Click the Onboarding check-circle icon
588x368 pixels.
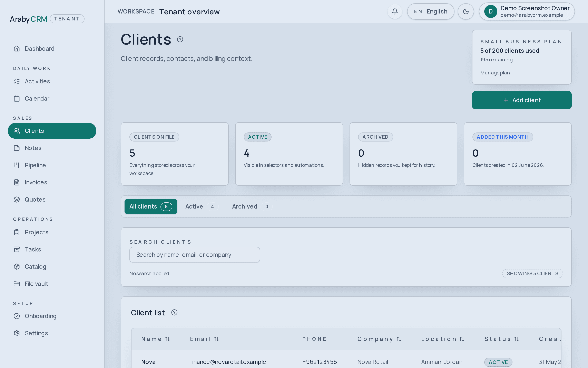point(17,316)
